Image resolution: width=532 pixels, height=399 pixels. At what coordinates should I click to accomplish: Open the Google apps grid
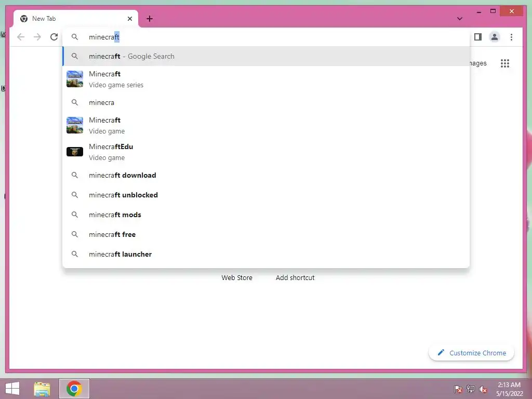tap(505, 63)
